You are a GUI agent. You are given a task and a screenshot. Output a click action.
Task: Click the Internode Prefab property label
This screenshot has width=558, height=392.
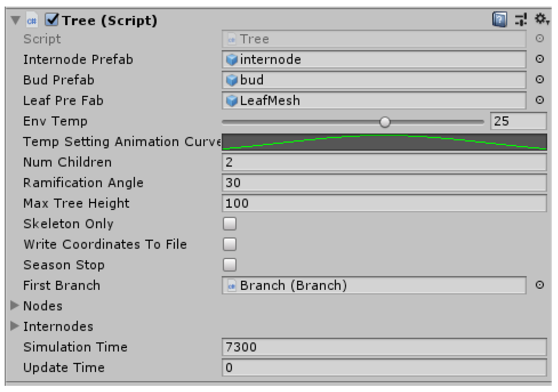point(78,59)
